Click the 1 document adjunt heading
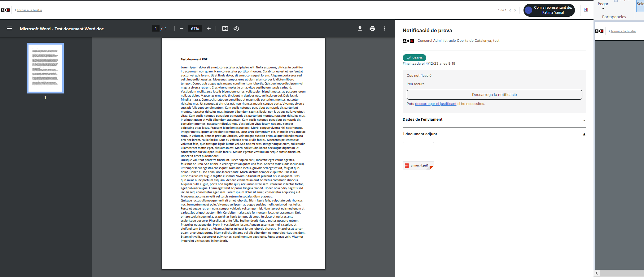Screen dimensions: 644x277 pos(420,134)
